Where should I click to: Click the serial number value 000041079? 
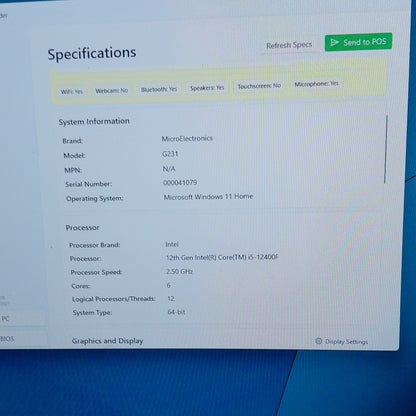(x=180, y=183)
